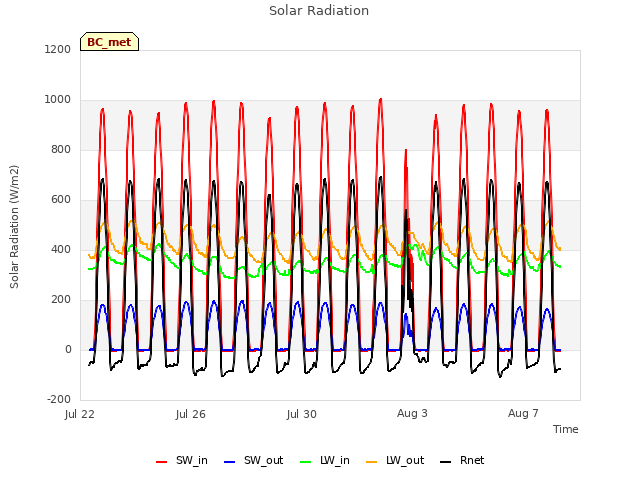Screen dimensions: 640x480
Task: Click the Aug 7 x-axis tick label
Action: [523, 413]
